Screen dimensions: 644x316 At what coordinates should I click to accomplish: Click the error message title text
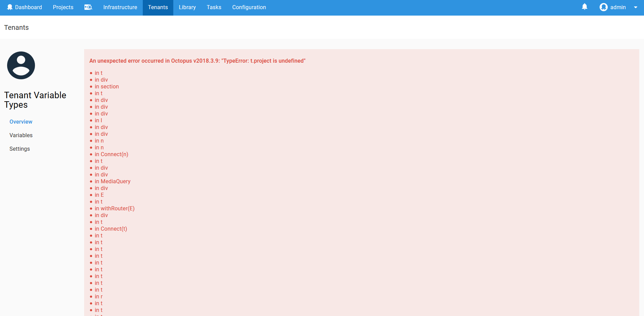[x=197, y=61]
